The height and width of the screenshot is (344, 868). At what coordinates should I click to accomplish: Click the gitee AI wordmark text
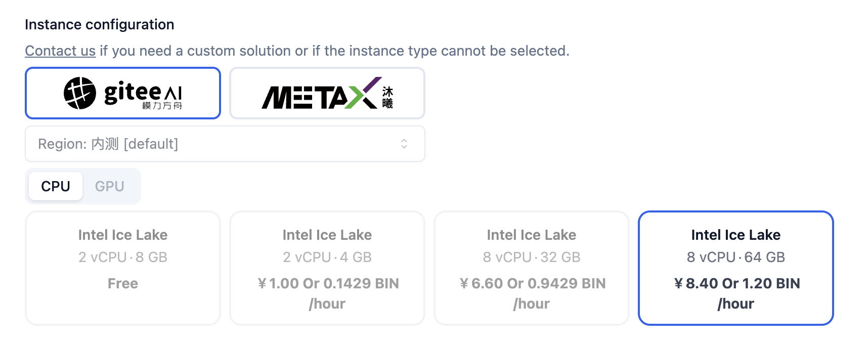click(143, 92)
